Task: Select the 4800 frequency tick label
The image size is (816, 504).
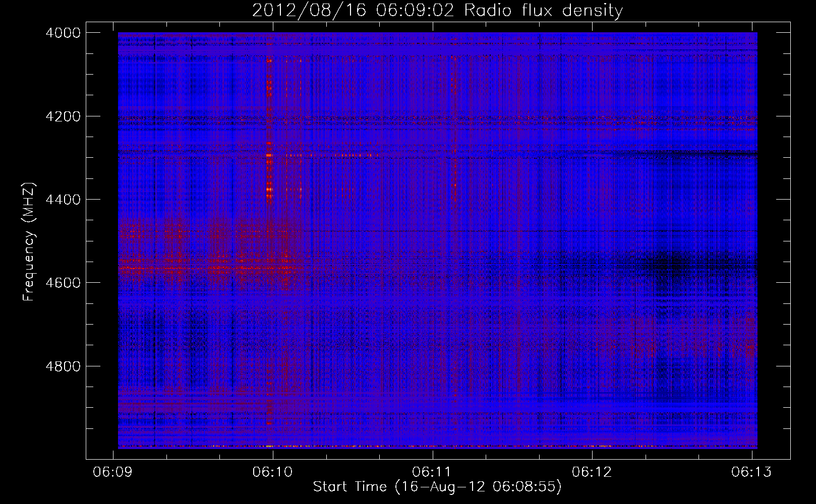Action: click(63, 366)
